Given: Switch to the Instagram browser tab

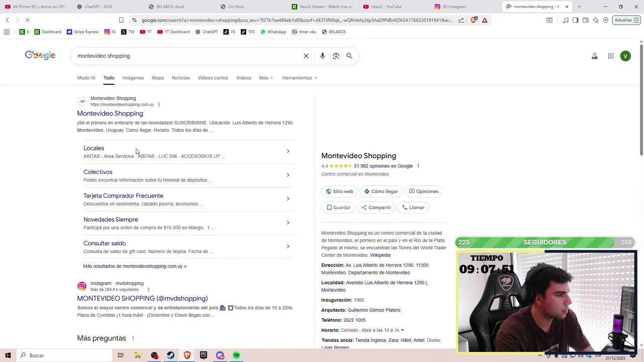Looking at the screenshot, I should tap(465, 7).
